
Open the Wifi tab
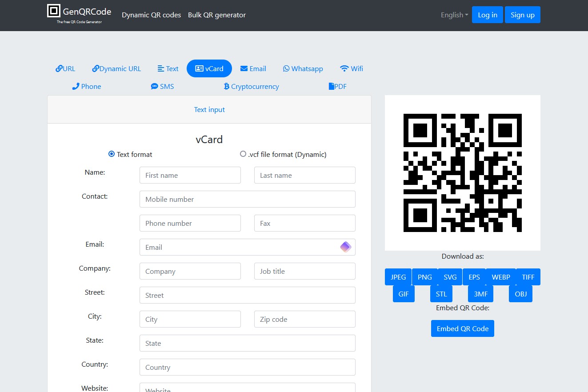(352, 68)
